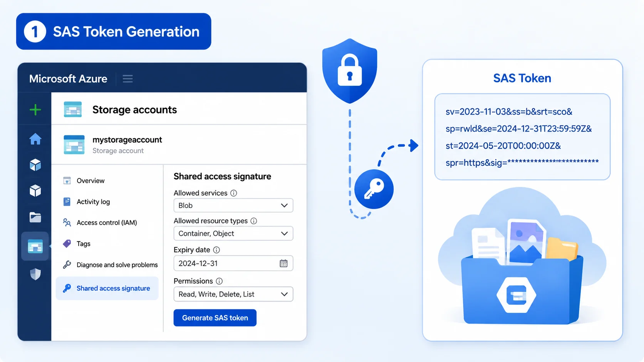The height and width of the screenshot is (362, 644).
Task: Open the hamburger menu beside Microsoft Azure
Action: coord(128,79)
